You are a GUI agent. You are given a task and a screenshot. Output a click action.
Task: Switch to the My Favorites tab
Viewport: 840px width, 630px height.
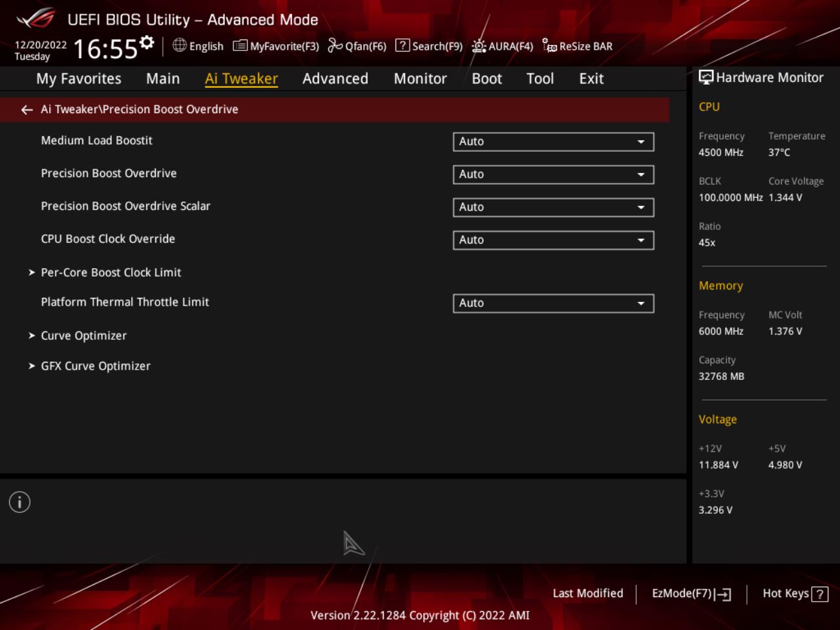tap(79, 79)
